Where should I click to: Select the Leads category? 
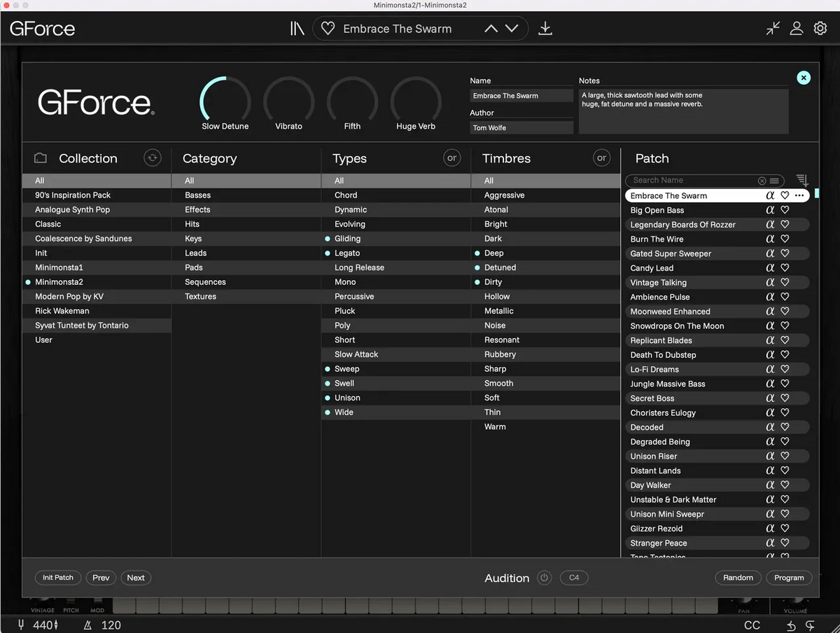click(246, 253)
